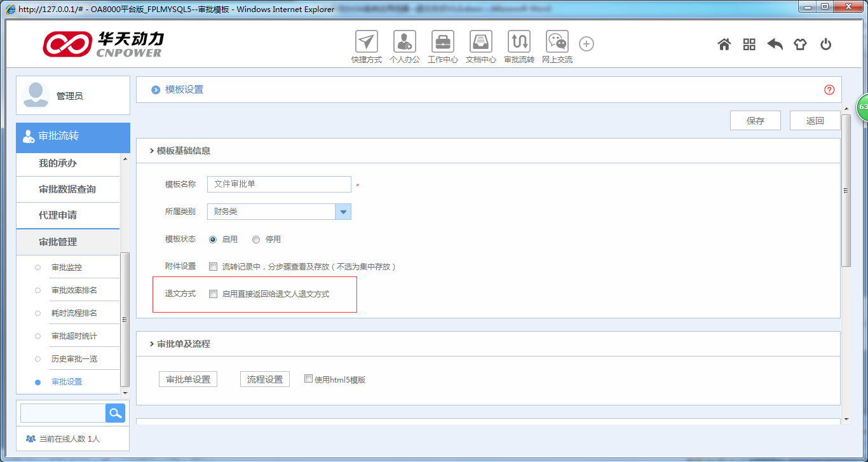Screen dimensions: 868x462
Task: Click the online users people icon
Action: (x=31, y=438)
